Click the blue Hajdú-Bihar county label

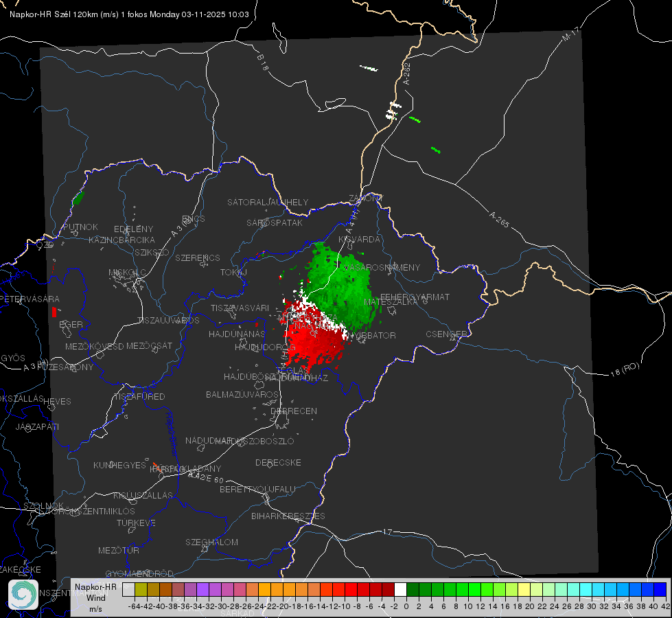tap(172, 434)
